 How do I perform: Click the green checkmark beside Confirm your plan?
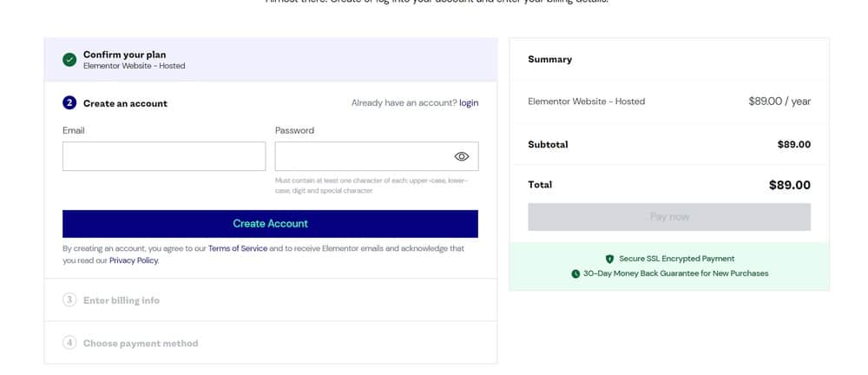click(69, 60)
